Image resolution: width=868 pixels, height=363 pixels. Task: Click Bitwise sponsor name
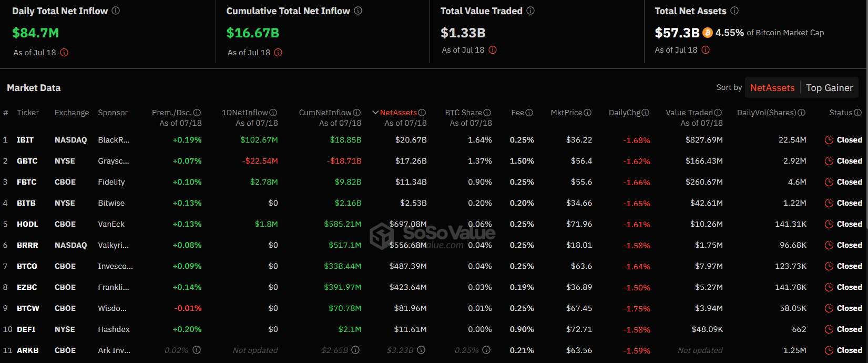coord(111,203)
